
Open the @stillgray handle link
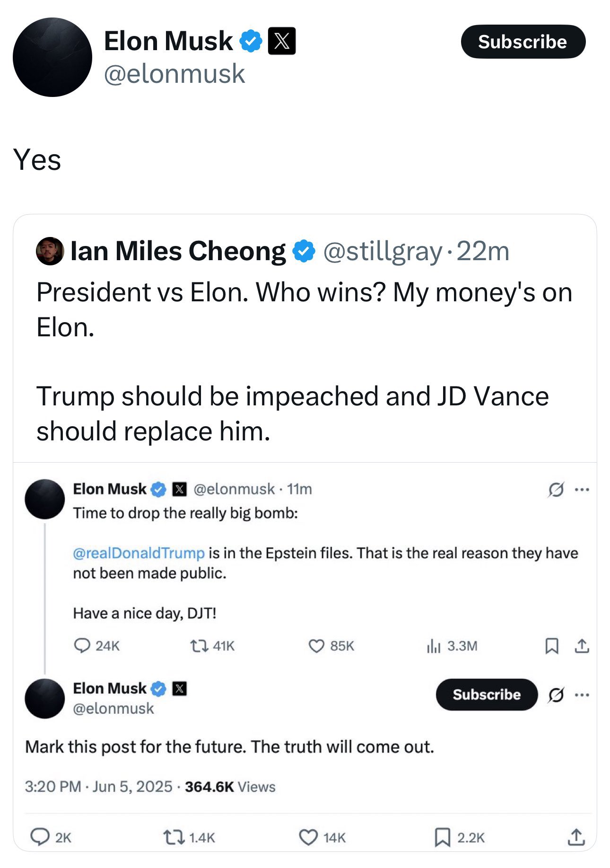click(x=383, y=251)
